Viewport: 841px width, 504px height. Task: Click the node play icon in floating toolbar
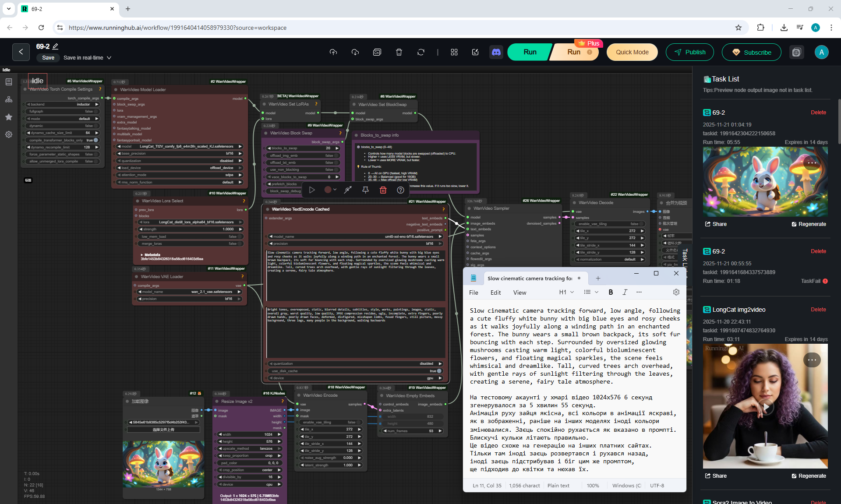click(x=312, y=190)
